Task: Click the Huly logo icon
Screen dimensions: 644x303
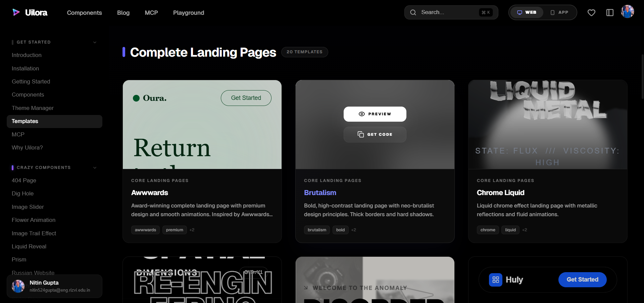Action: 496,280
